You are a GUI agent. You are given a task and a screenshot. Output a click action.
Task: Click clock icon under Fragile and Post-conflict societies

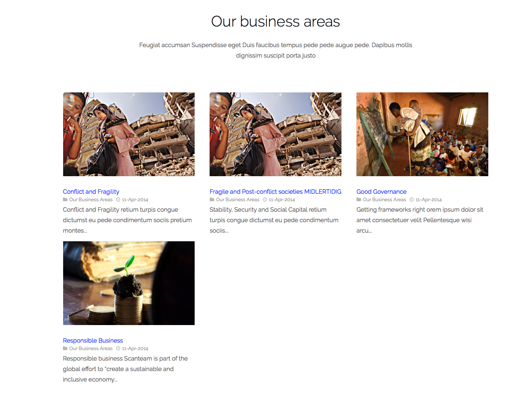265,200
